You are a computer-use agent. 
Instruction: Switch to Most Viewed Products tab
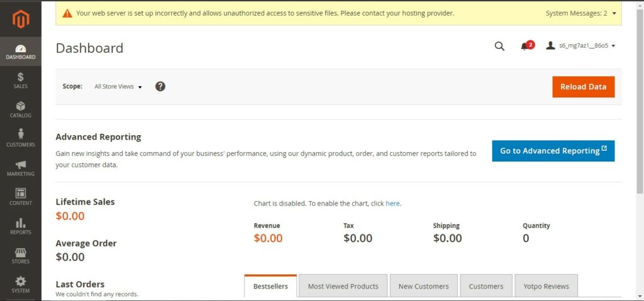pos(343,286)
